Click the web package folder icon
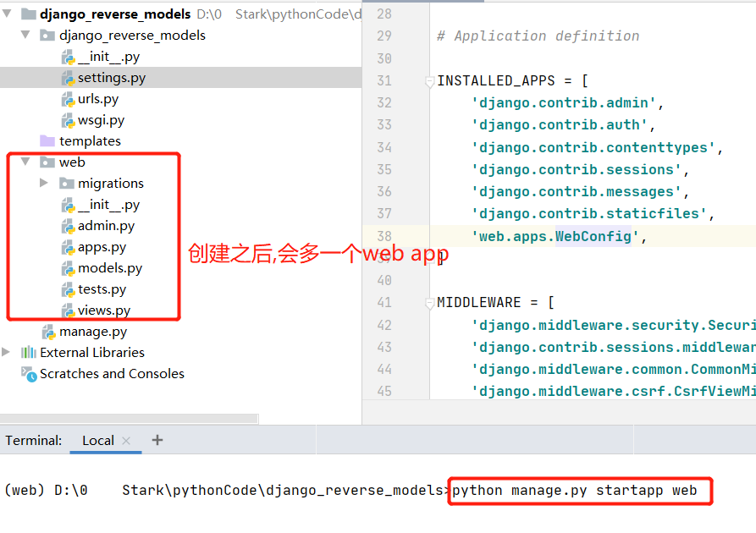The width and height of the screenshot is (756, 533). (x=47, y=162)
